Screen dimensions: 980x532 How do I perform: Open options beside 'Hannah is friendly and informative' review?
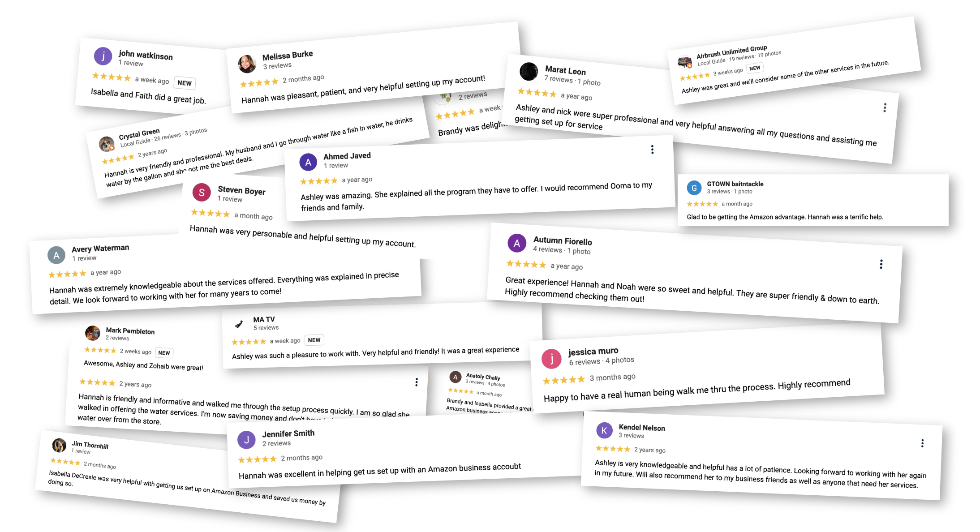coord(417,382)
